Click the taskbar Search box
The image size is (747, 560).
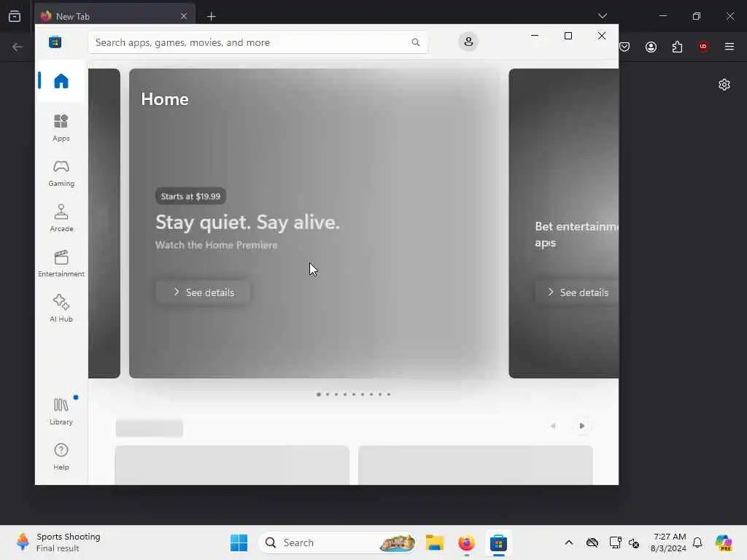tap(337, 542)
